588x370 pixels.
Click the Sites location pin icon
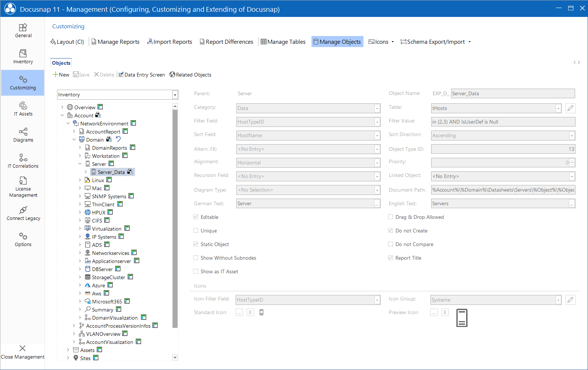click(76, 358)
